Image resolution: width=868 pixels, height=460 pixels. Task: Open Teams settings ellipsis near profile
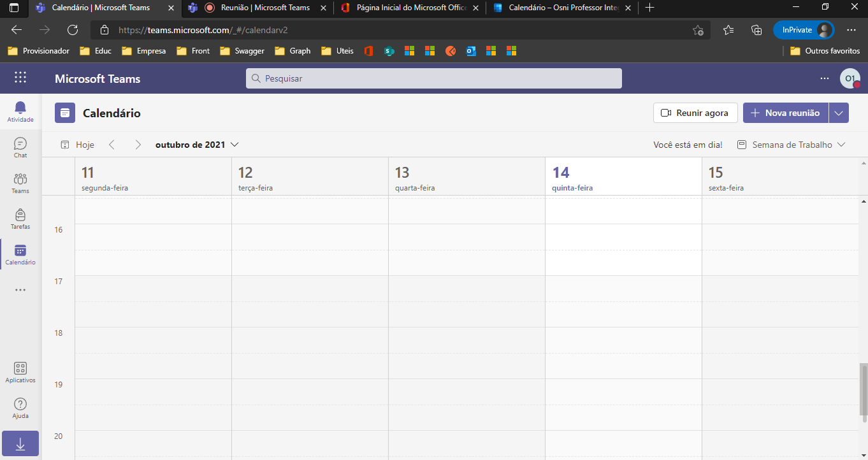(825, 78)
